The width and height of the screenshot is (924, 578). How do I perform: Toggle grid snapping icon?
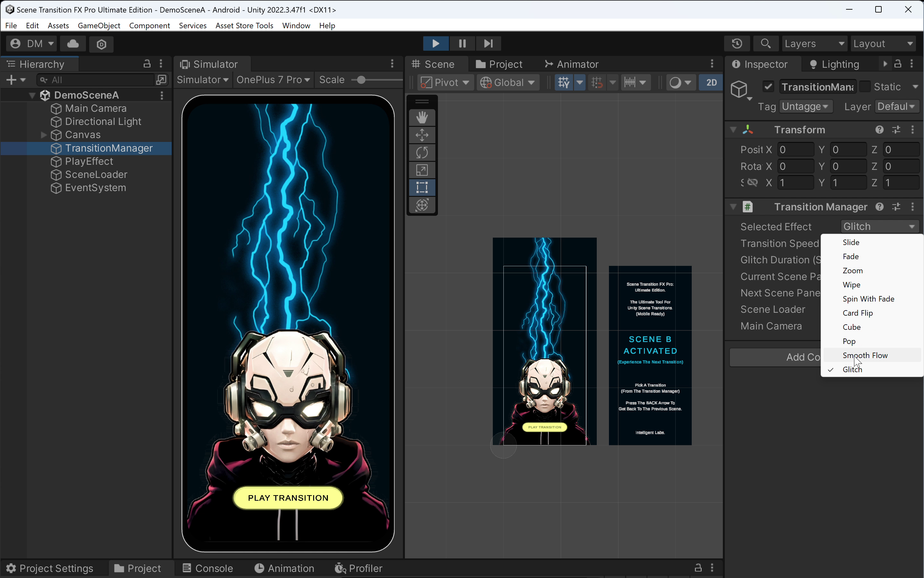(597, 83)
